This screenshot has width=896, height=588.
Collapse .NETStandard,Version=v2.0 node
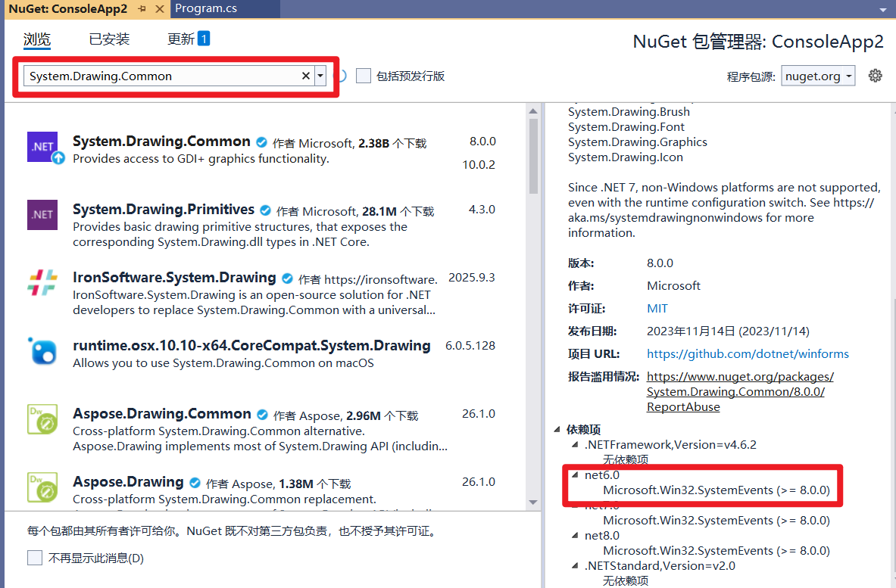pos(576,565)
